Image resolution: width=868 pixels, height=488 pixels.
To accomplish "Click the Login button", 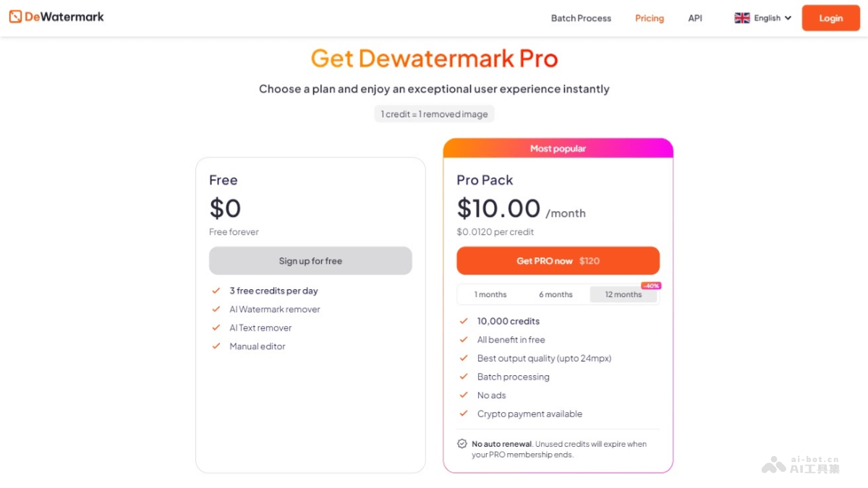I will [830, 18].
